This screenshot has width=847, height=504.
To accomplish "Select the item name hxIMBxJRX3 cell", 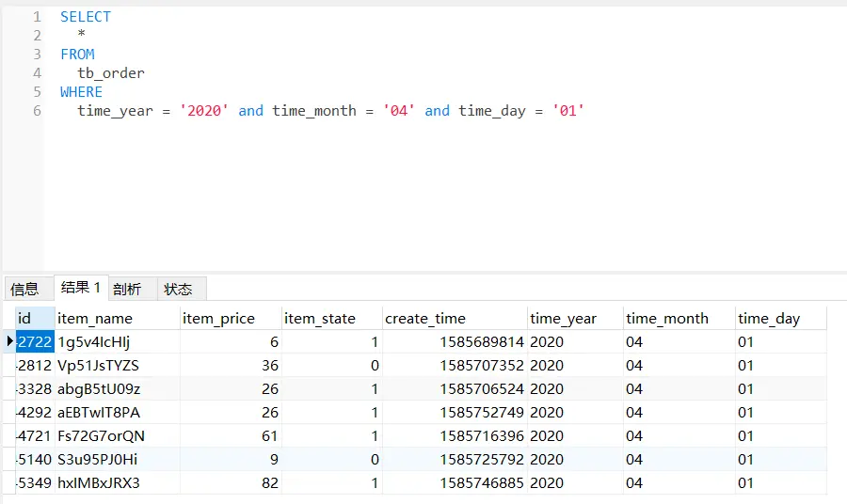I will 98,482.
